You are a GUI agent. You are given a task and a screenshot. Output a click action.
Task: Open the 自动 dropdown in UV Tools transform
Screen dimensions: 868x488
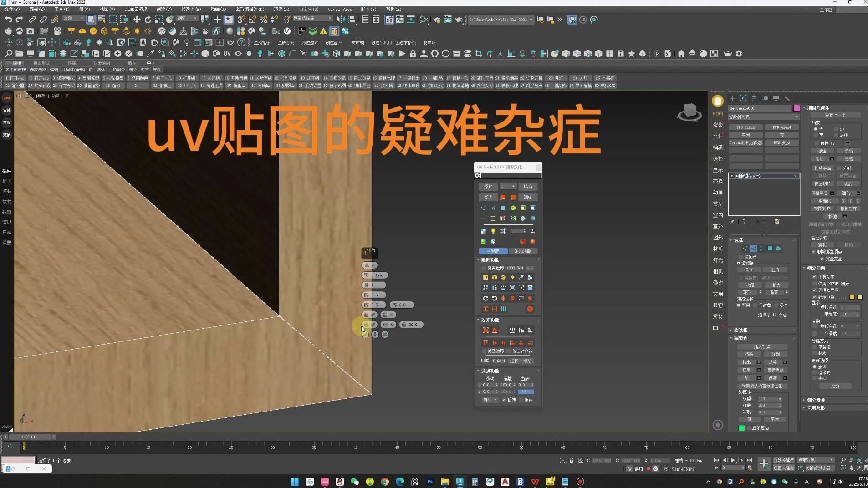click(490, 400)
